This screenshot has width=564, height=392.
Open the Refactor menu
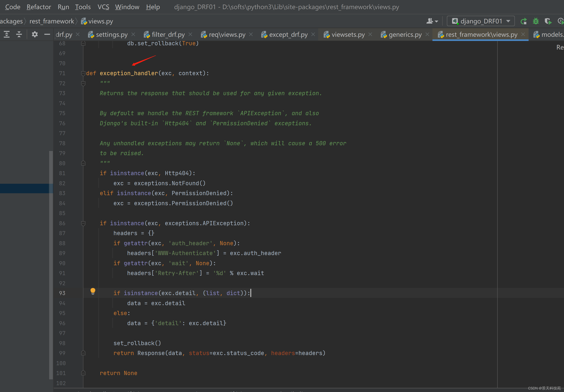tap(39, 7)
